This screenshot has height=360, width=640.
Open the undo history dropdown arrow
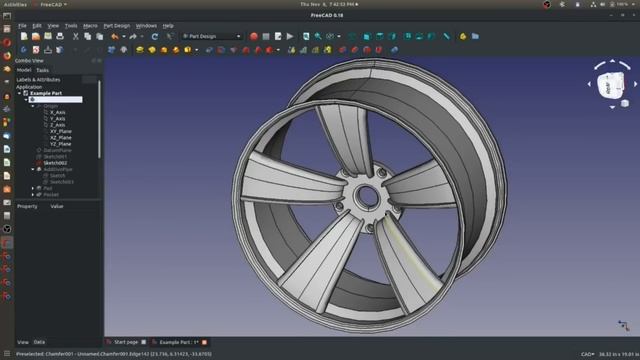coord(124,36)
